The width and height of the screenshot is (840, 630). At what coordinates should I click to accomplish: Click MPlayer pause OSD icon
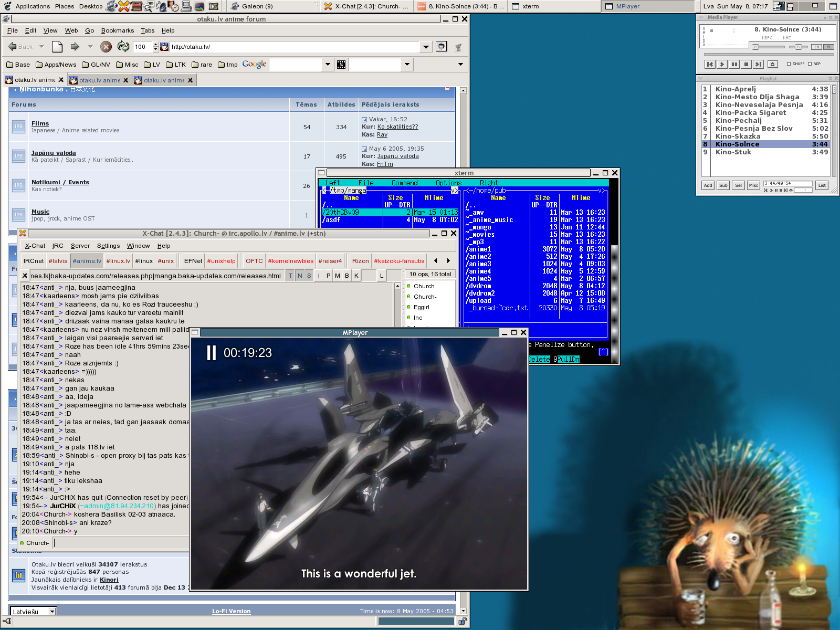212,353
